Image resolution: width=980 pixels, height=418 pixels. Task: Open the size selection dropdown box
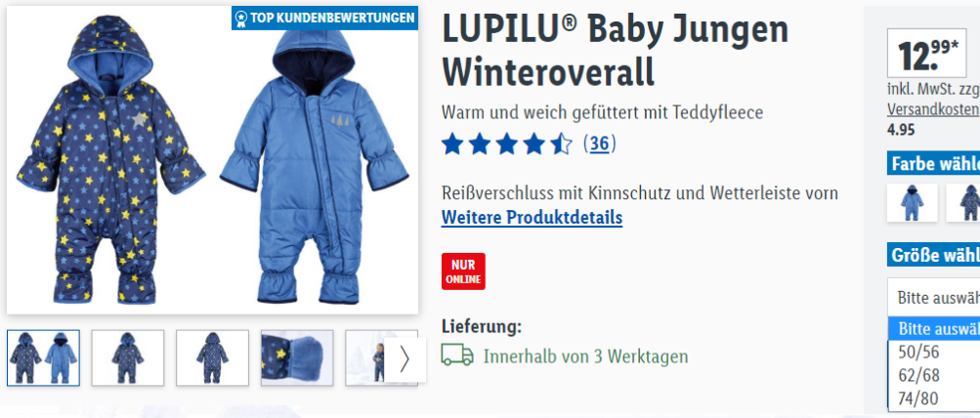click(x=934, y=297)
